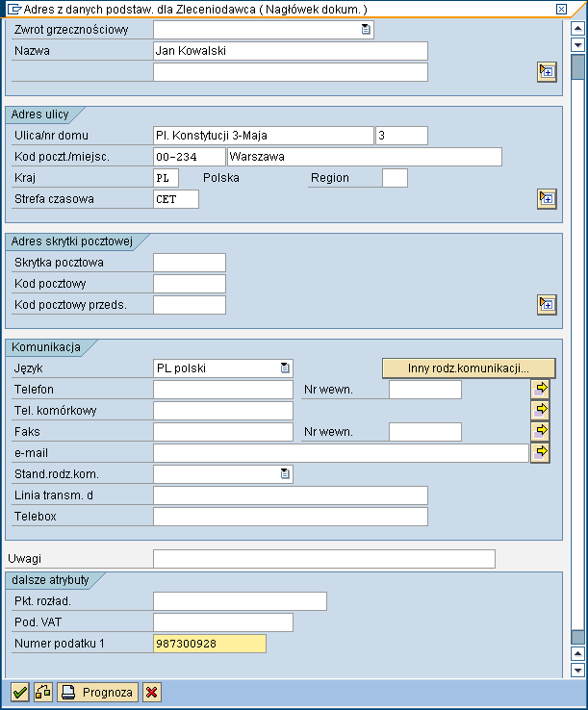This screenshot has height=710, width=588.
Task: Click the Kraj field containing PL
Action: pos(166,178)
